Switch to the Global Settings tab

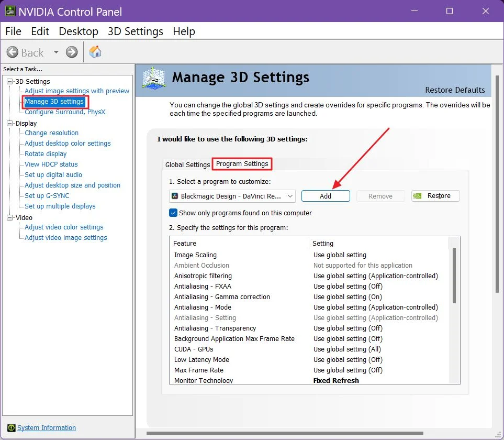click(187, 164)
